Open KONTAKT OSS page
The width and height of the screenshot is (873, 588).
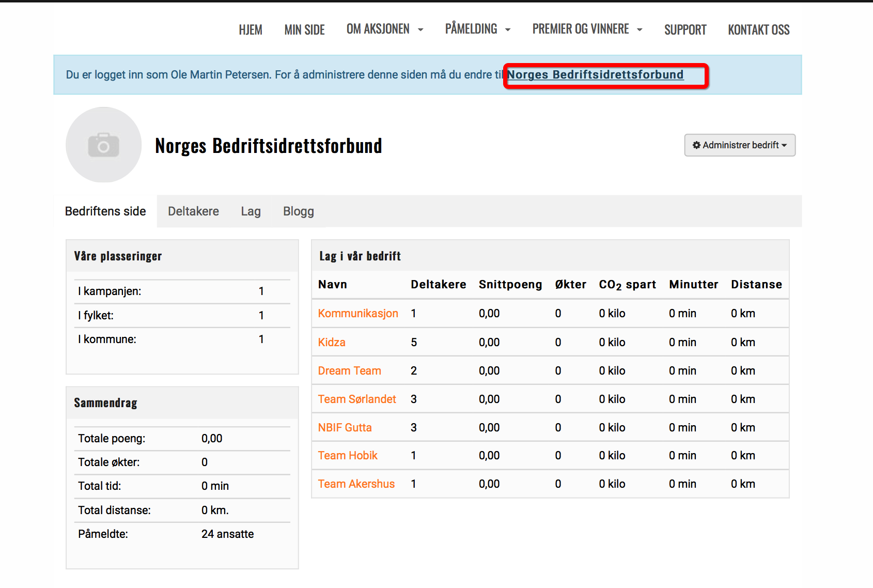[x=759, y=30]
